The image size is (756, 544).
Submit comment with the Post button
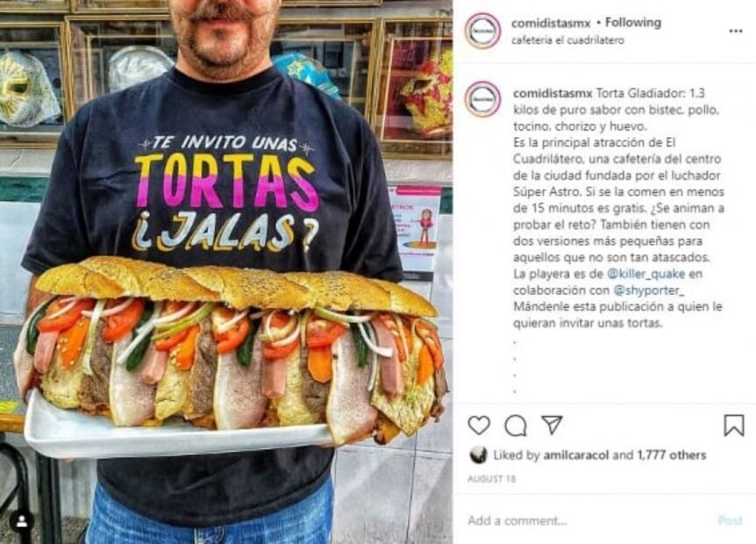pos(731,520)
